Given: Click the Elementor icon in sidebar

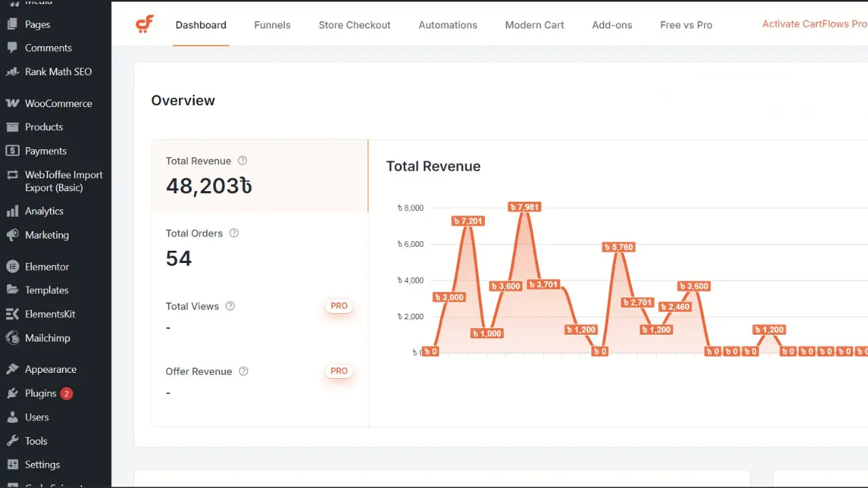Looking at the screenshot, I should click(12, 266).
